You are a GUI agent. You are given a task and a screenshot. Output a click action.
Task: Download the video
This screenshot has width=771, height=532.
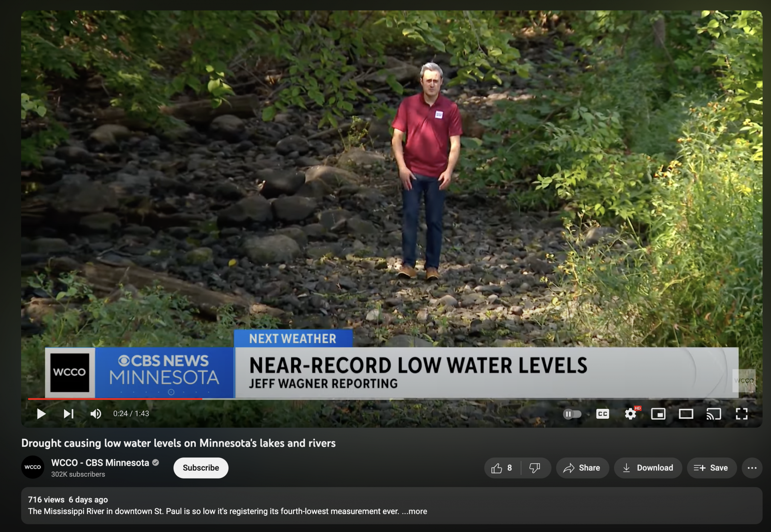coord(648,468)
